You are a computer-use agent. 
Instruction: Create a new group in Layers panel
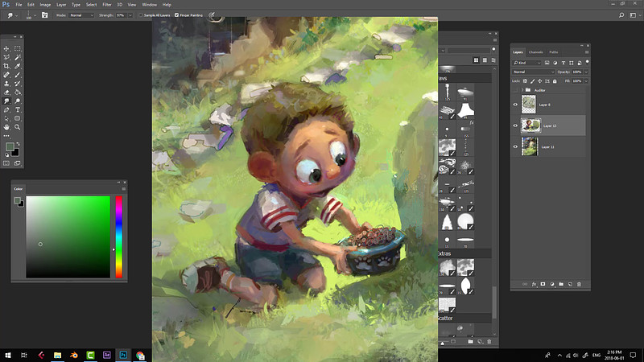561,284
